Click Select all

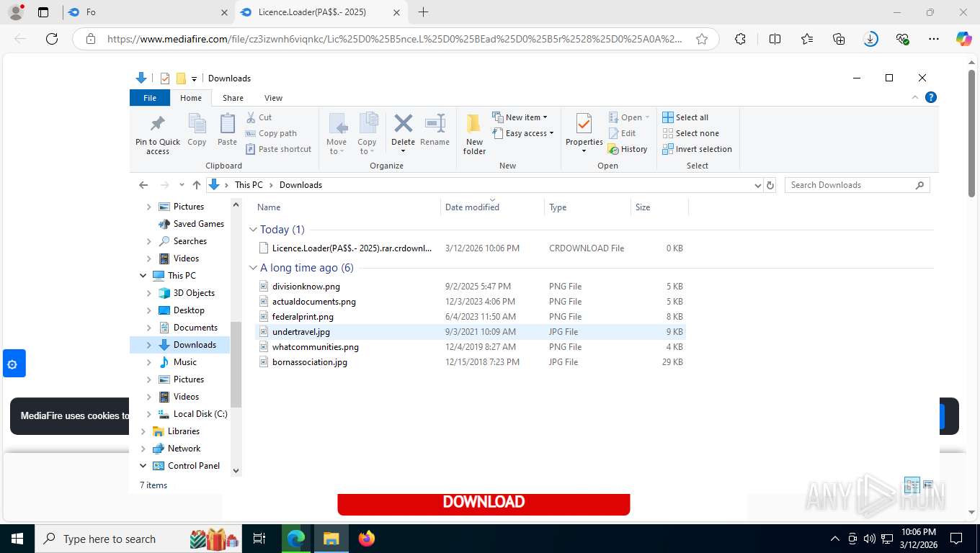click(x=685, y=117)
